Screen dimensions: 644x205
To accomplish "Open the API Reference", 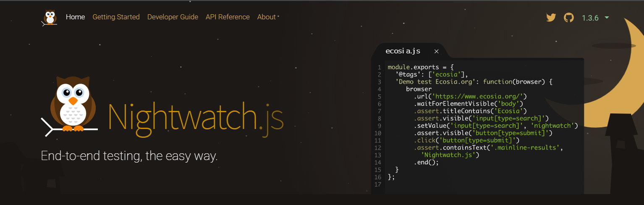I will (228, 17).
